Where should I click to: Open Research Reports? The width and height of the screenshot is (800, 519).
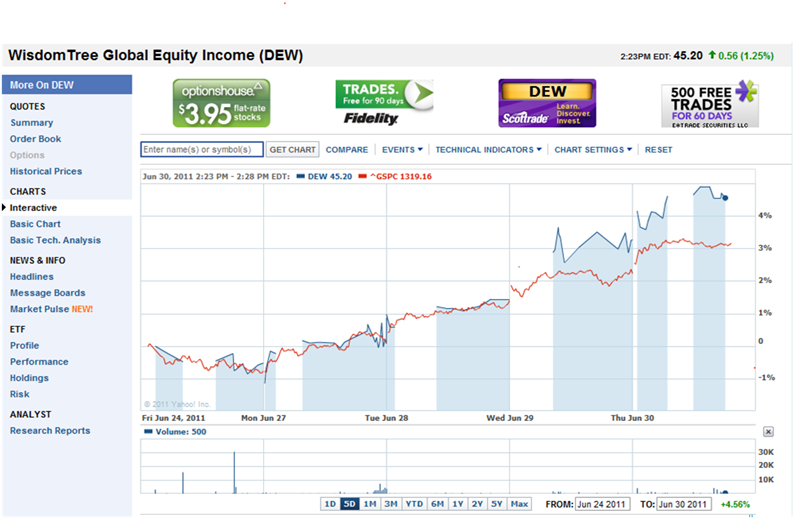(50, 431)
